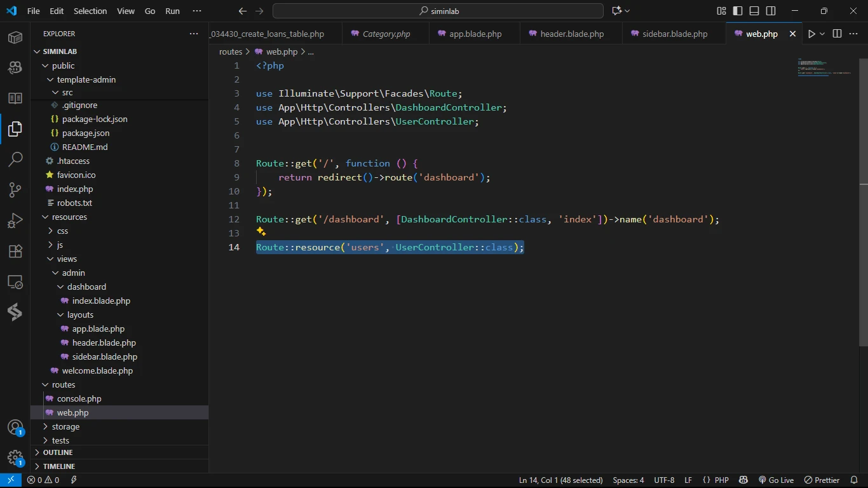868x488 pixels.
Task: Open the Source Control view
Action: 15,190
